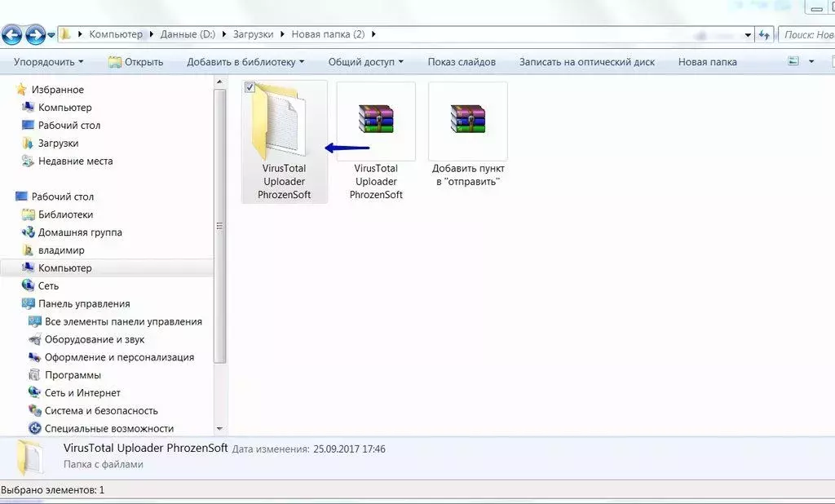Viewport: 835px width, 504px height.
Task: Click the date 25.09.2017 17:46 in details pane
Action: coord(349,449)
